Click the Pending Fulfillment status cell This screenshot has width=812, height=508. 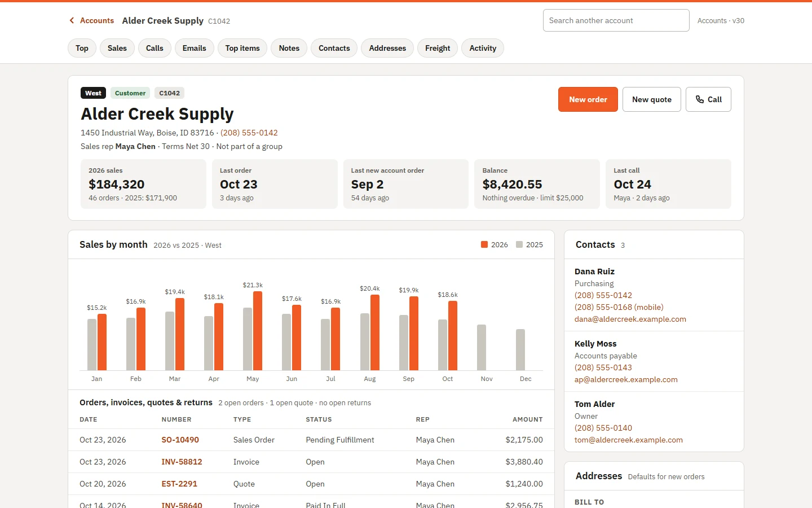pyautogui.click(x=340, y=440)
